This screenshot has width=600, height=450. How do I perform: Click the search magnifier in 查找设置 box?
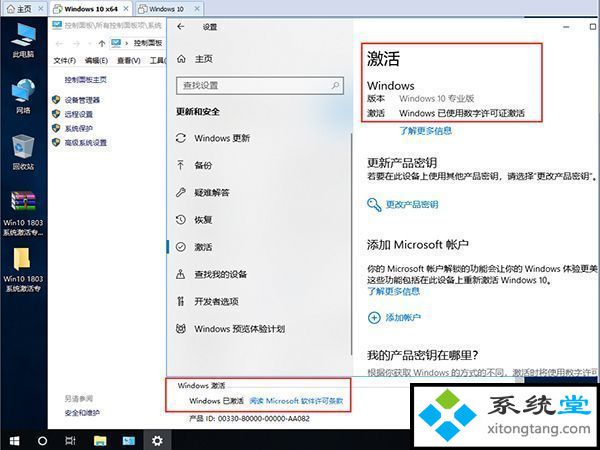(335, 85)
